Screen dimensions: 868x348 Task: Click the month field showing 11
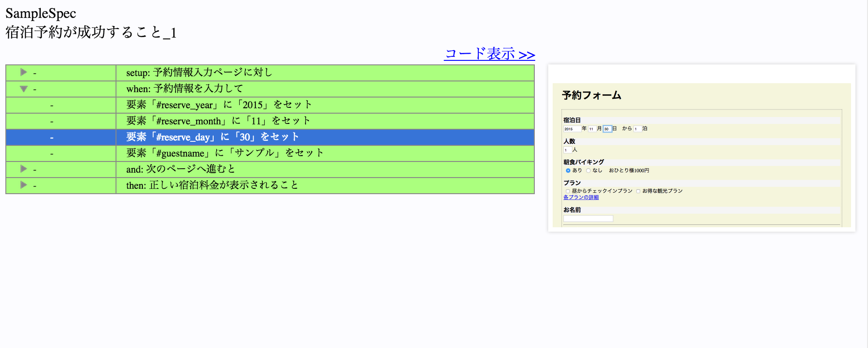592,129
